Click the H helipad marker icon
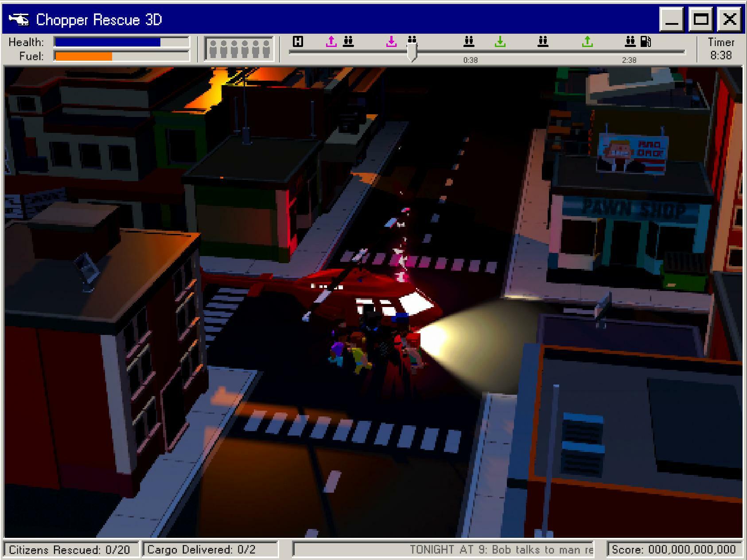The height and width of the screenshot is (560, 747). point(297,42)
